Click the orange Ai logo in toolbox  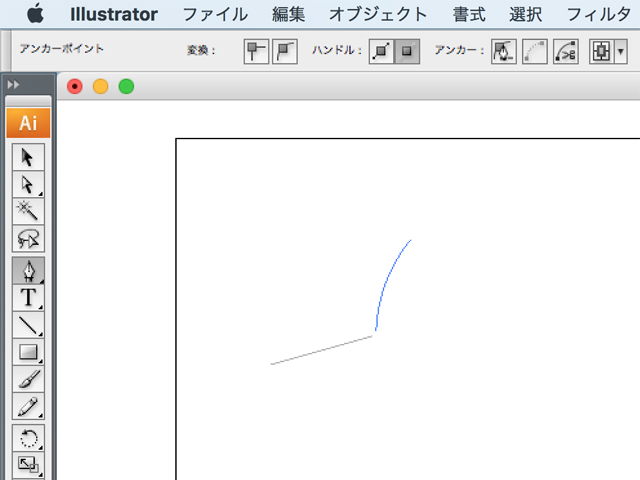[28, 123]
